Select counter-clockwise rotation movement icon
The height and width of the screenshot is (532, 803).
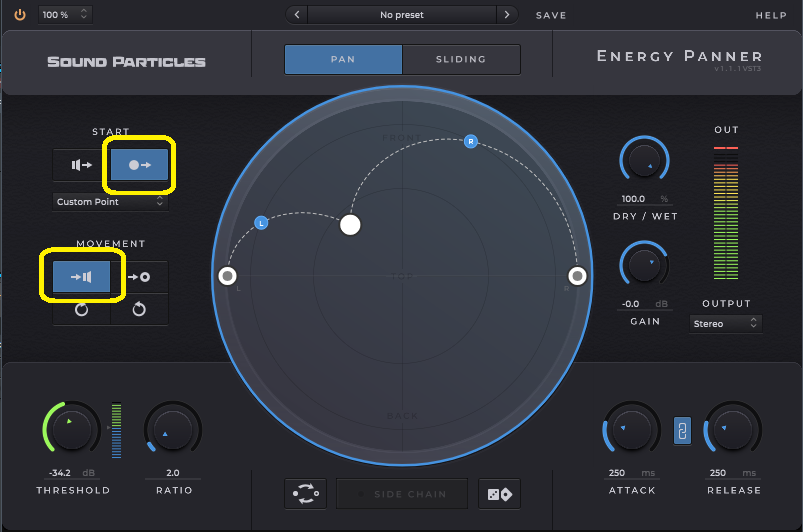point(139,309)
